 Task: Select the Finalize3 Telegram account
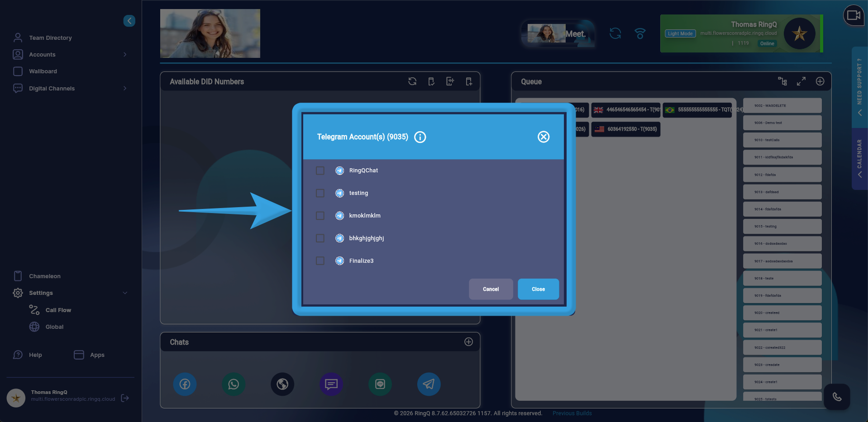click(x=320, y=261)
